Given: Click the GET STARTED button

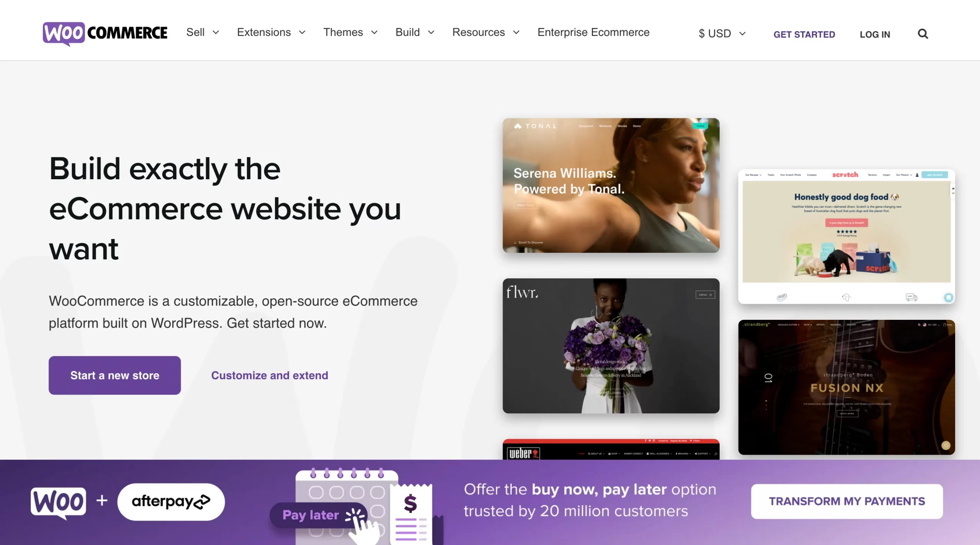Looking at the screenshot, I should pos(804,34).
